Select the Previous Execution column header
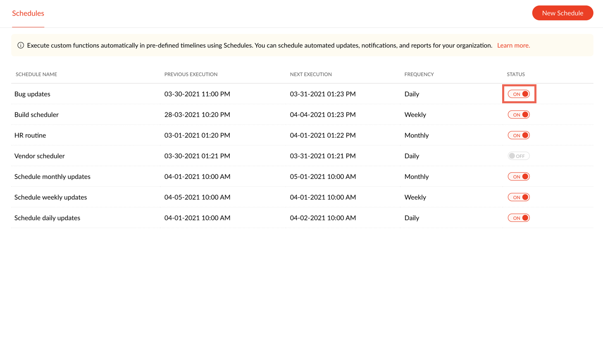The image size is (603, 364). pyautogui.click(x=191, y=74)
